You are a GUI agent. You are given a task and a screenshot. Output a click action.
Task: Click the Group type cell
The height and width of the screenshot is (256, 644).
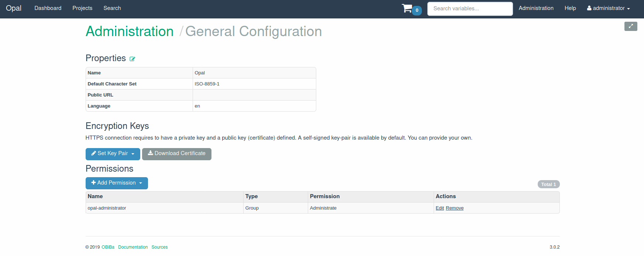pos(276,208)
